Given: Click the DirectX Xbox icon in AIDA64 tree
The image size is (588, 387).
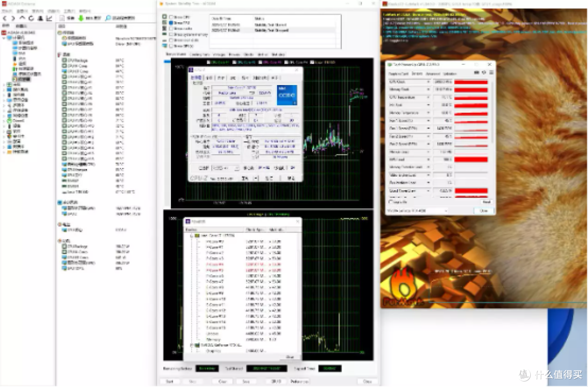Looking at the screenshot, I should 9,121.
